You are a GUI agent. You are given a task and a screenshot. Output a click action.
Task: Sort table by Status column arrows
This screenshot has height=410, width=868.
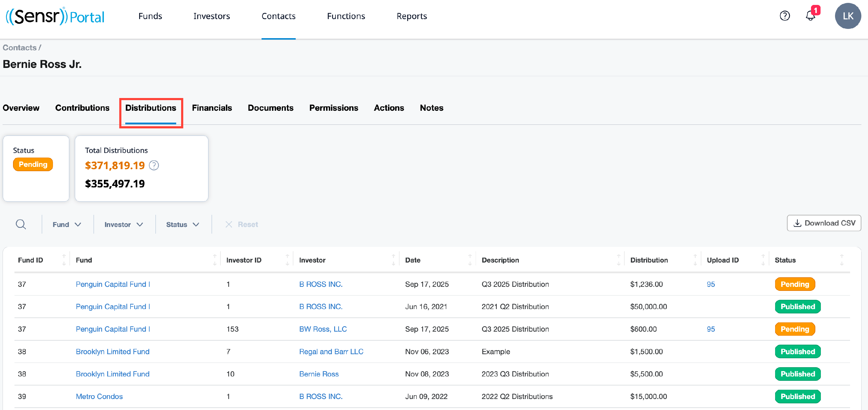pos(841,260)
